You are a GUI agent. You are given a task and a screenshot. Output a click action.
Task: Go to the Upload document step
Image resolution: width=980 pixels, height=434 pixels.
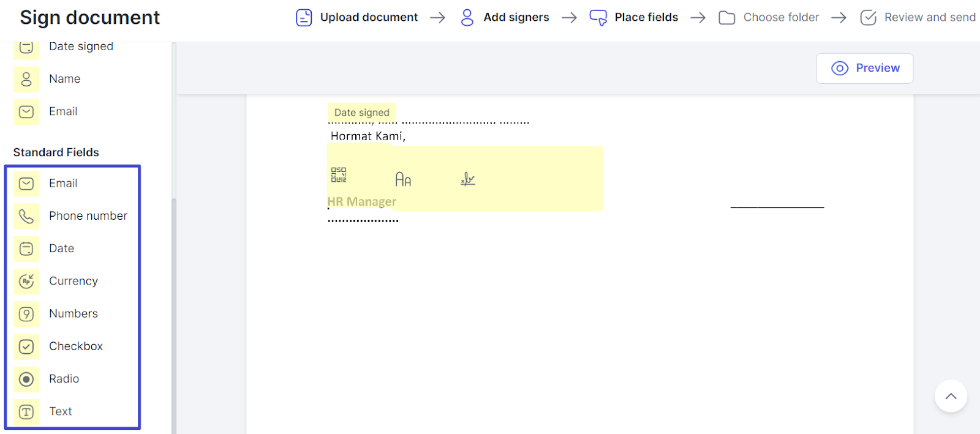tap(357, 18)
